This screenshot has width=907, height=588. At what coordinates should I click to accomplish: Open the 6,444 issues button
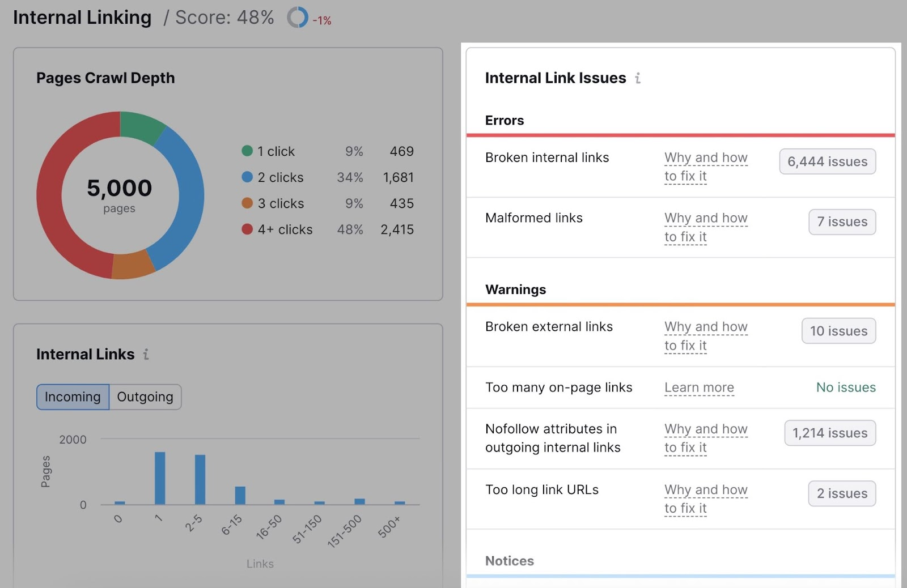[827, 161]
